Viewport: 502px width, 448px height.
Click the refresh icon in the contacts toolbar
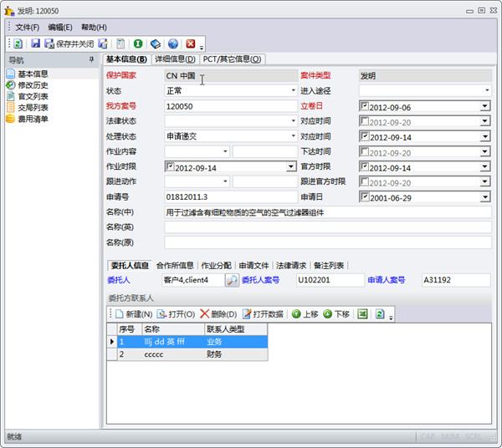(x=380, y=314)
